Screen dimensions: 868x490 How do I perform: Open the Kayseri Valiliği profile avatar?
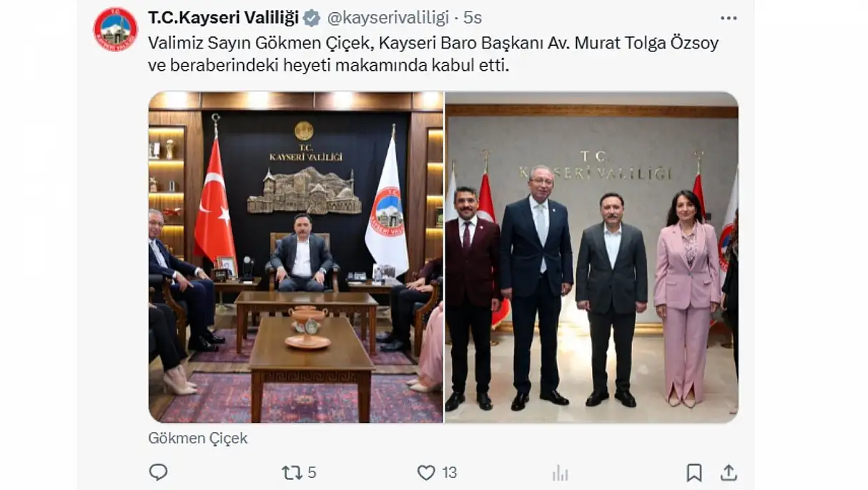point(115,29)
